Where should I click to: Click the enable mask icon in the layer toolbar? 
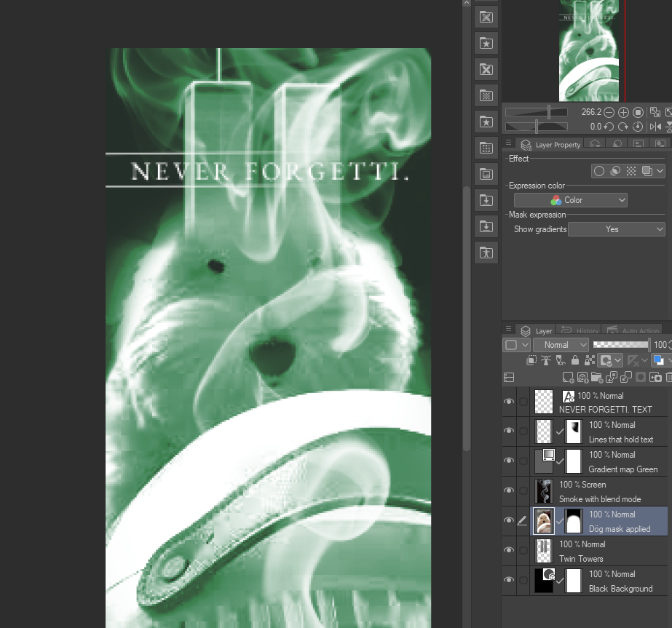point(606,361)
